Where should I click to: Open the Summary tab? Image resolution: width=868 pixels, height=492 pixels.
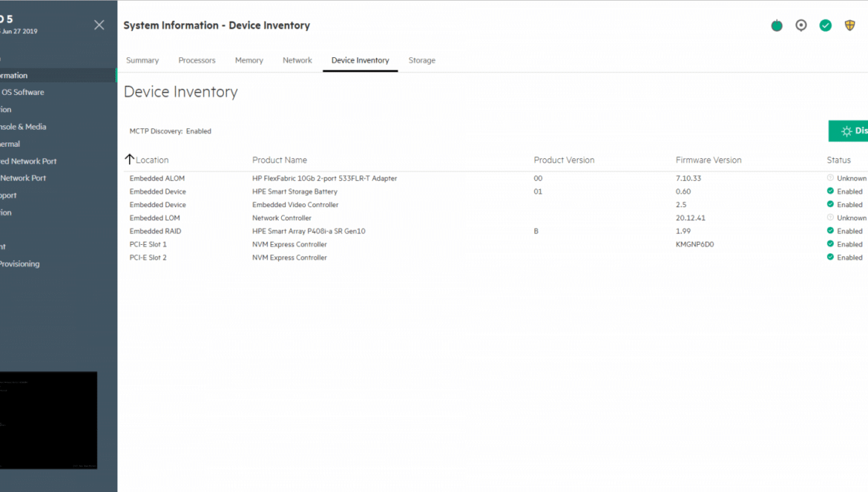(142, 60)
